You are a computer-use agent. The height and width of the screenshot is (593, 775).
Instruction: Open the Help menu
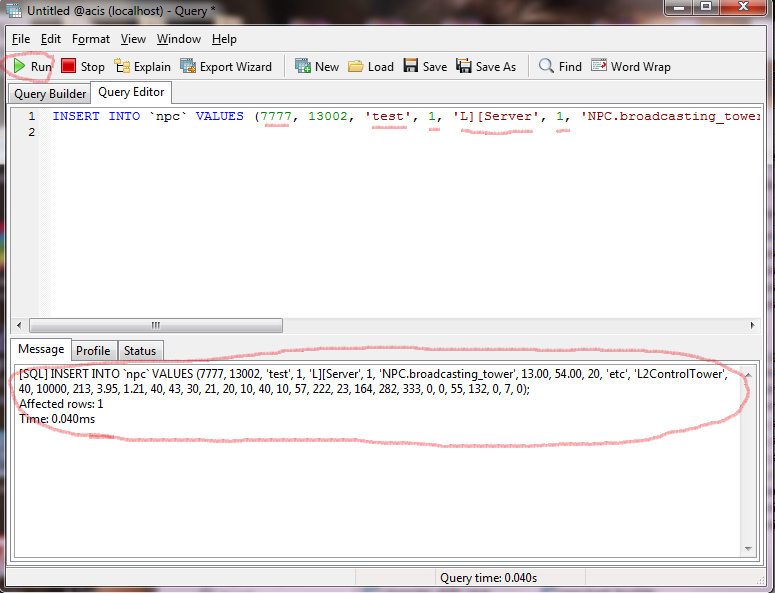tap(224, 39)
